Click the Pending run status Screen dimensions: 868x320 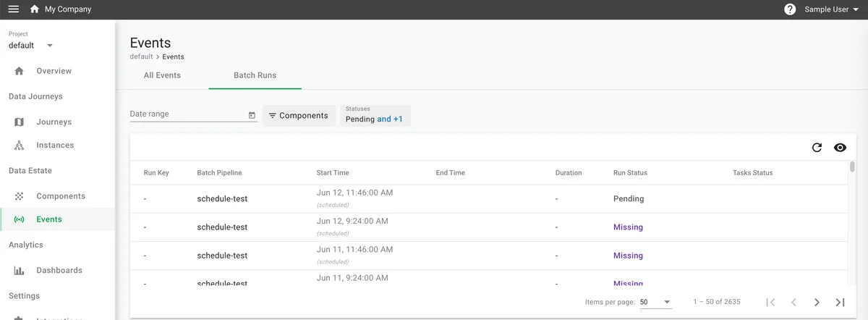[x=629, y=198]
